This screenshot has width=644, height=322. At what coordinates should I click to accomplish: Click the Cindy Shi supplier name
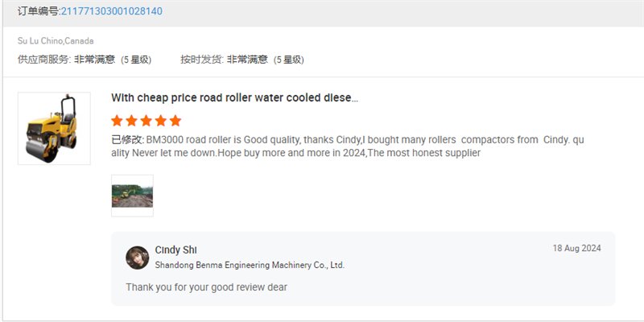coord(176,250)
